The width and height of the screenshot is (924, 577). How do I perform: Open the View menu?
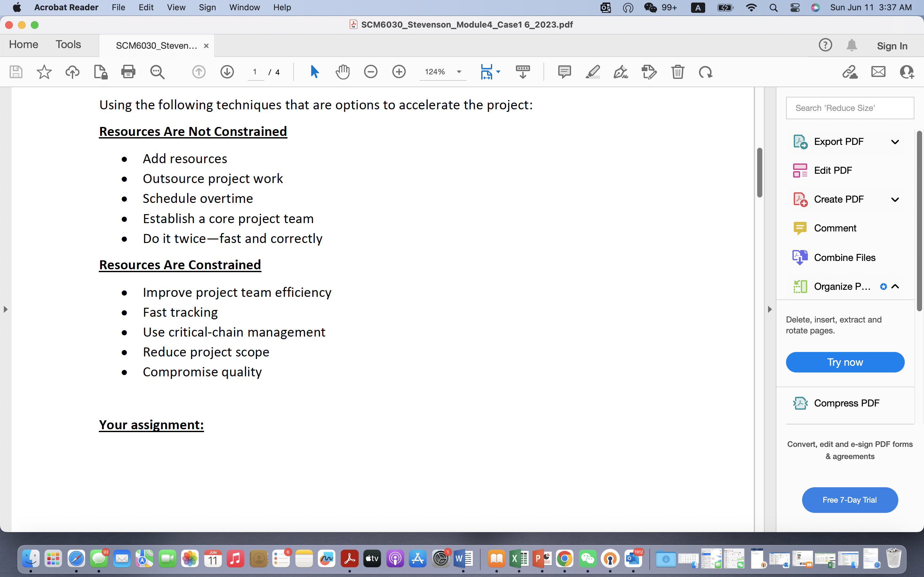175,7
